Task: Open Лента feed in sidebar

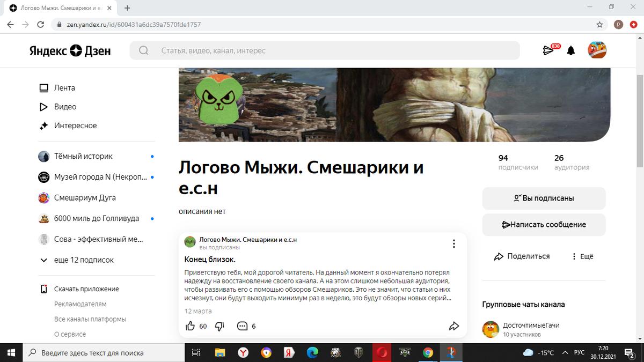Action: [57, 88]
